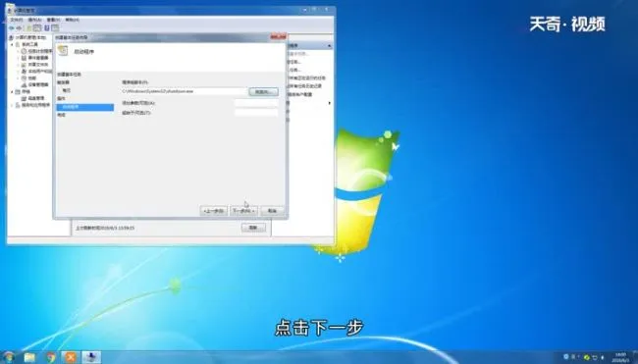638x364 pixels.
Task: Click AT 服务帐户配置 in Actions pane
Action: (300, 94)
